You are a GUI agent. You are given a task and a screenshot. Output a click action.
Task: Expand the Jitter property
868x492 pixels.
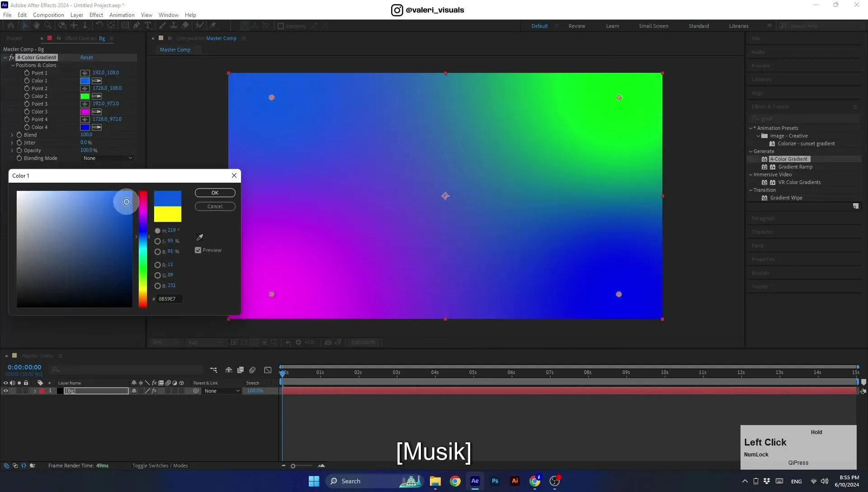[x=12, y=143]
